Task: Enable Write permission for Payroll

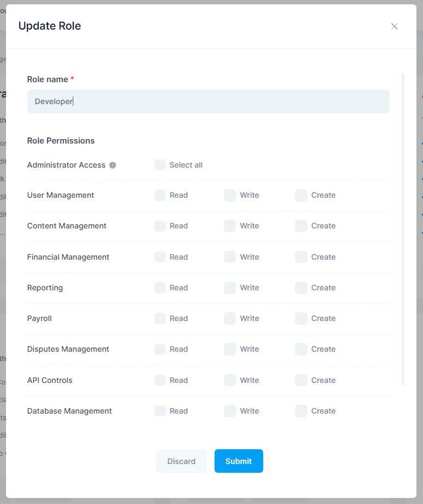Action: click(x=229, y=318)
